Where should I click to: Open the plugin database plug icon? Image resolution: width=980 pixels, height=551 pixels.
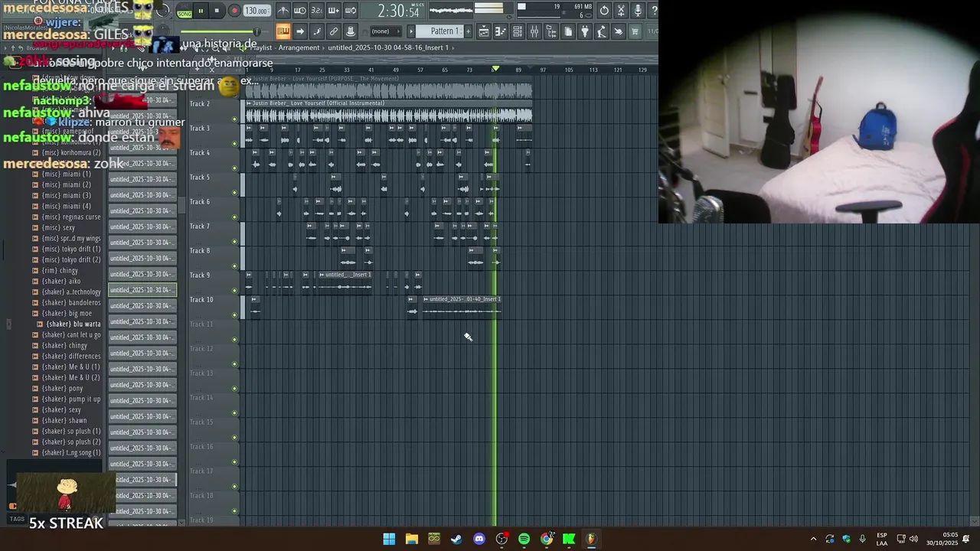tap(585, 31)
